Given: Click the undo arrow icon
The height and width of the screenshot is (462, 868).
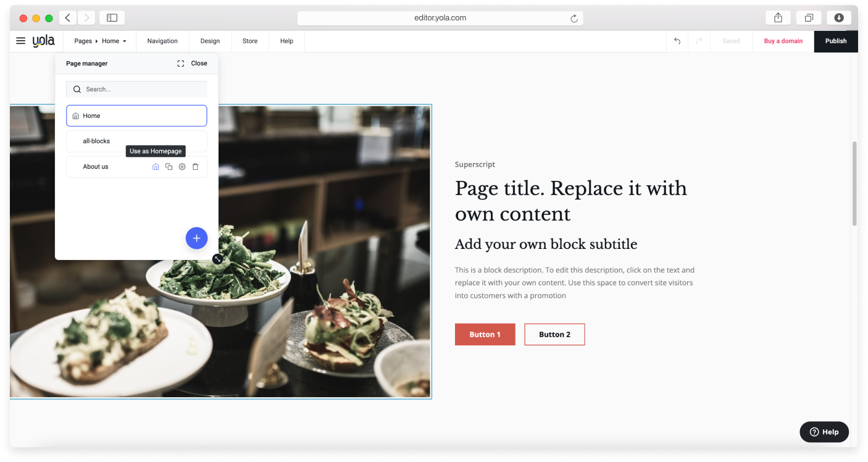Looking at the screenshot, I should tap(677, 41).
